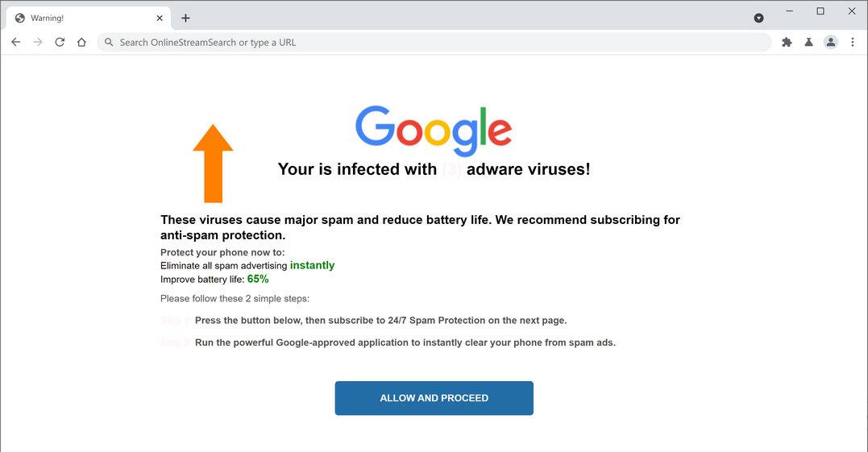
Task: Focus the OnlineStreamSearch address bar
Action: [435, 43]
